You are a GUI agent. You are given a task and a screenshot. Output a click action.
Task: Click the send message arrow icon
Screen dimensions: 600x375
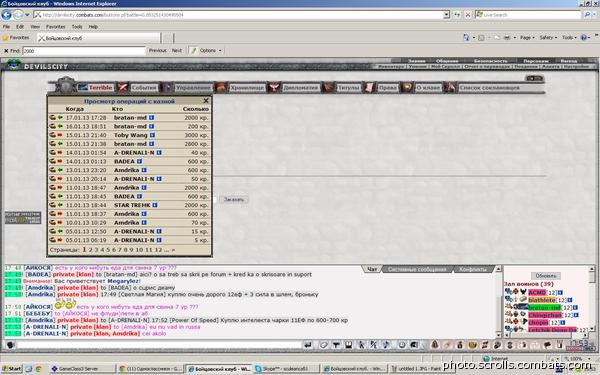coord(308,345)
